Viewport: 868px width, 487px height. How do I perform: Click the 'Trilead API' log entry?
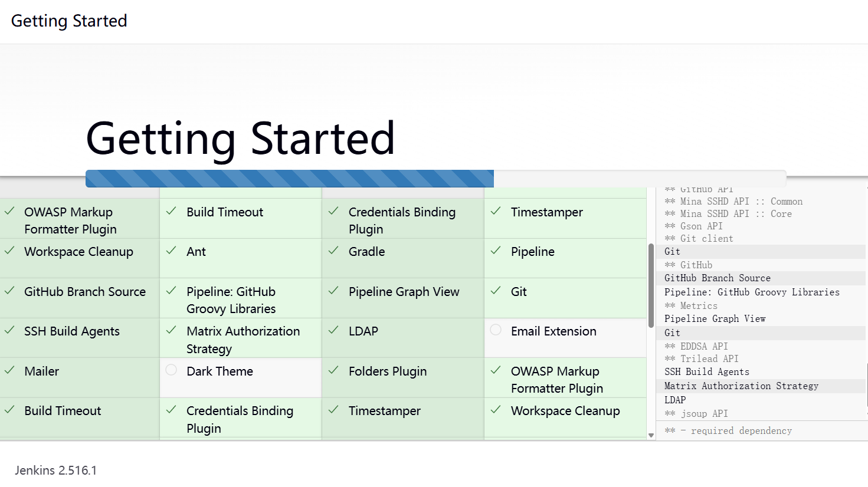click(x=702, y=359)
